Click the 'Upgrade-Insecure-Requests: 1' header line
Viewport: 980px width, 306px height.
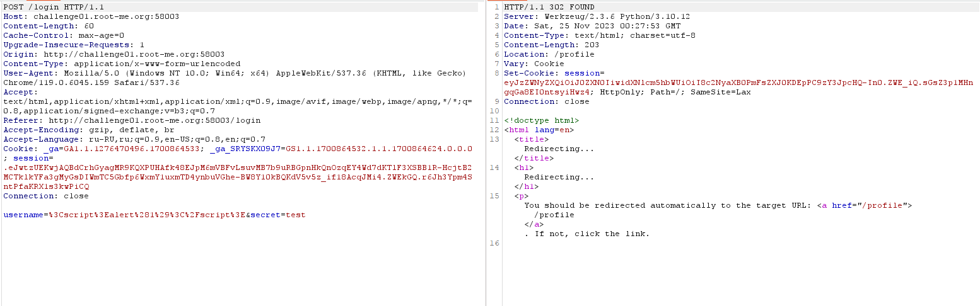pyautogui.click(x=73, y=45)
